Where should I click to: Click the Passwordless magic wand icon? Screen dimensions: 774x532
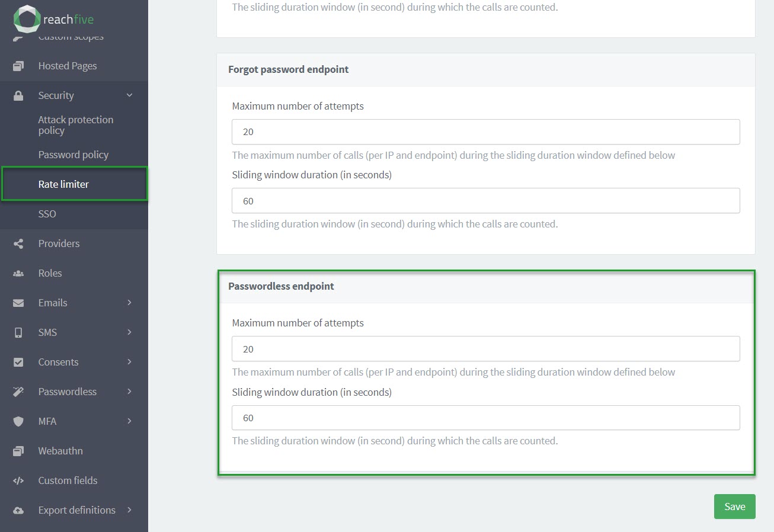(18, 392)
